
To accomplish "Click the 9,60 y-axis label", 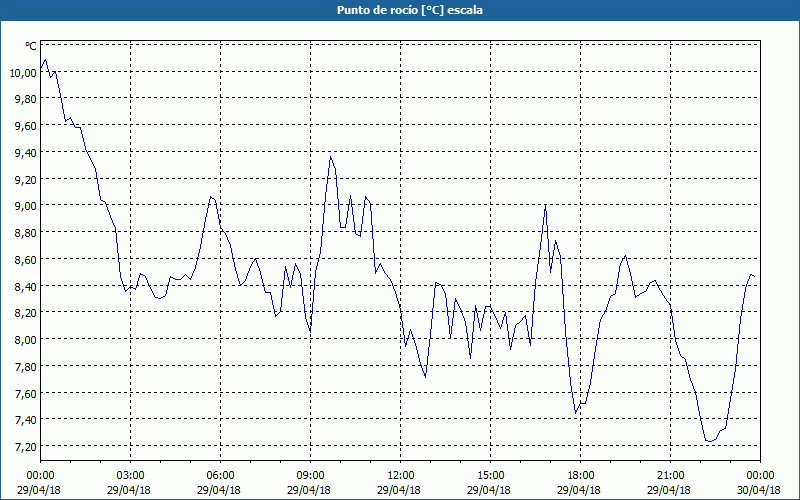I will pos(26,126).
